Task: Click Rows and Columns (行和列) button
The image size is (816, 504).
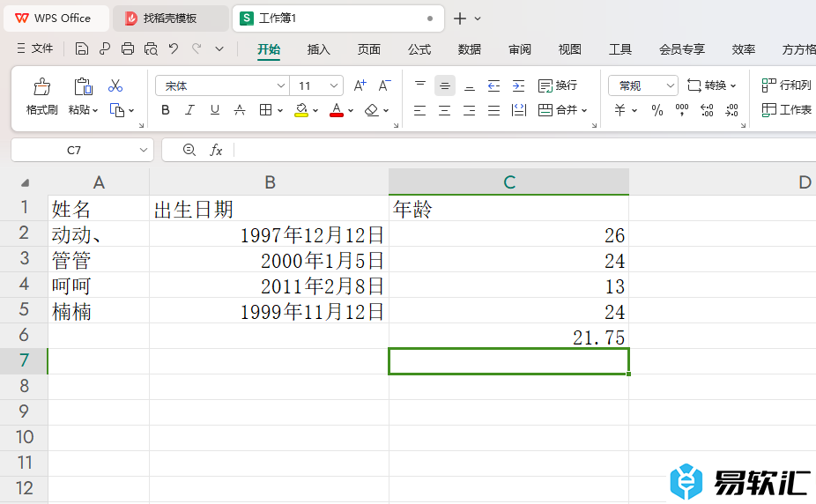Action: coord(786,85)
